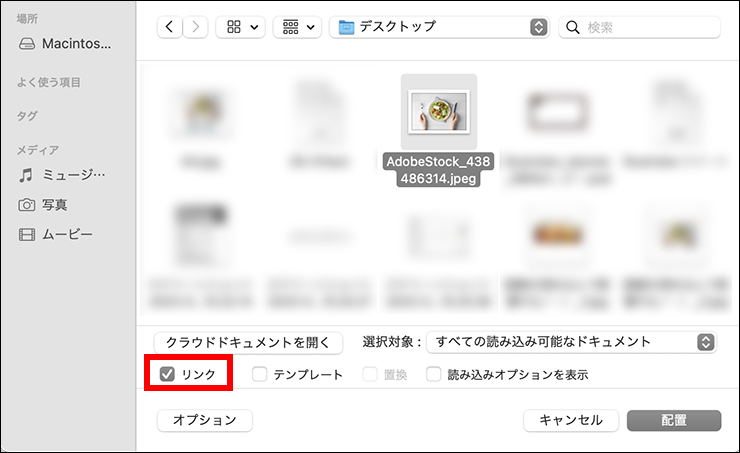Viewport: 740px width, 453px height.
Task: Switch to icon grid view
Action: point(234,27)
